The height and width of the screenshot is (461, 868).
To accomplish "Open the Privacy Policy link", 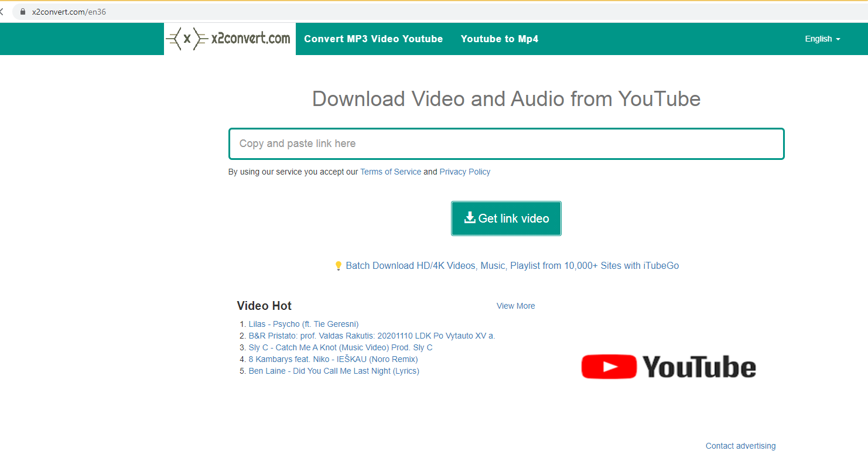I will coord(464,172).
